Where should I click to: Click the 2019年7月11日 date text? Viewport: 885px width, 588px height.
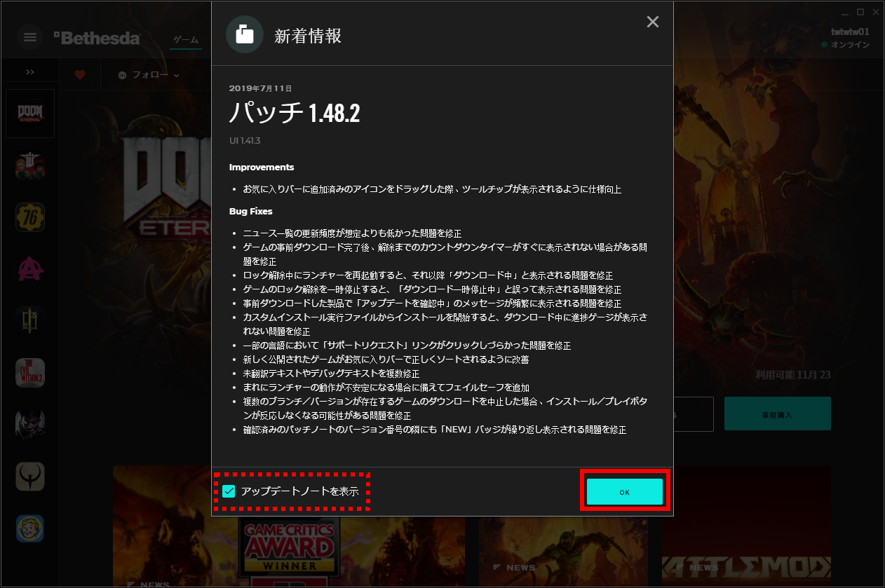click(x=260, y=88)
